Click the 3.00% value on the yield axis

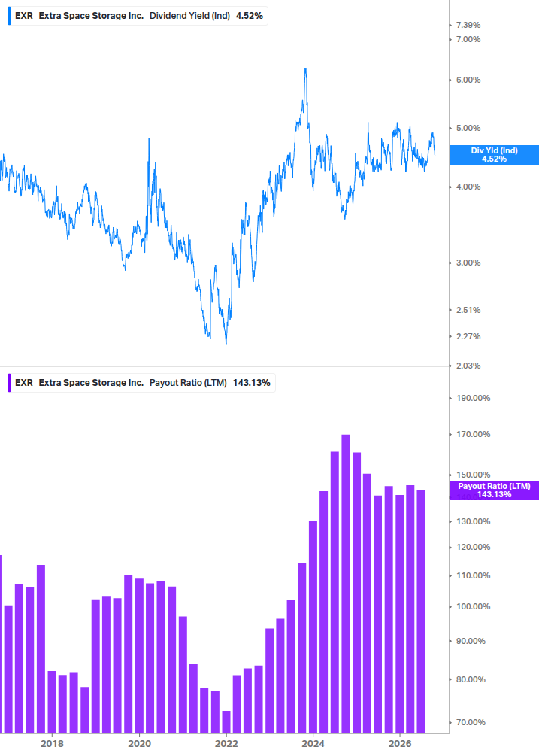coord(468,263)
